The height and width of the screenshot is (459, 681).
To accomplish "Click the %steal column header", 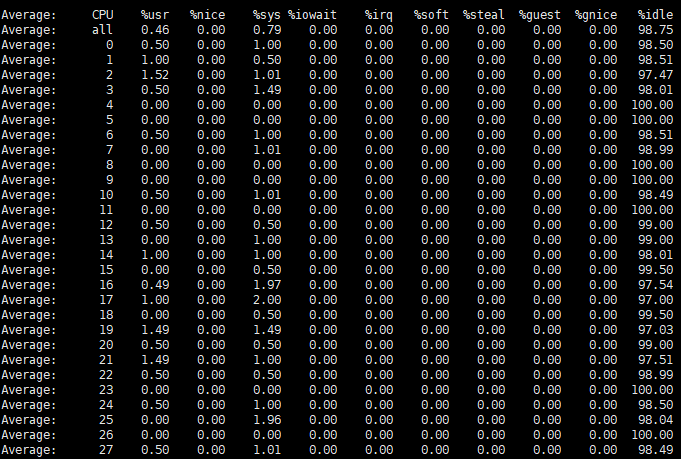I will coord(484,15).
